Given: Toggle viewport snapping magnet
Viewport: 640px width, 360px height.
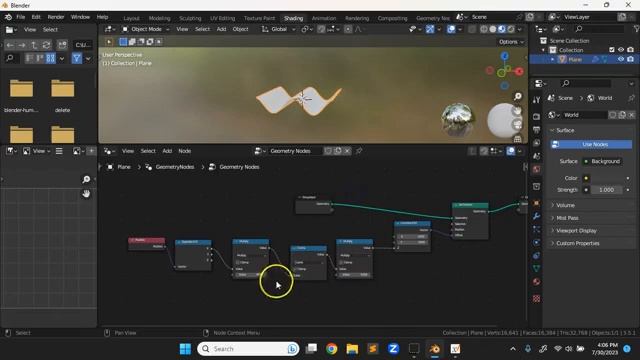Looking at the screenshot, I should tap(321, 29).
